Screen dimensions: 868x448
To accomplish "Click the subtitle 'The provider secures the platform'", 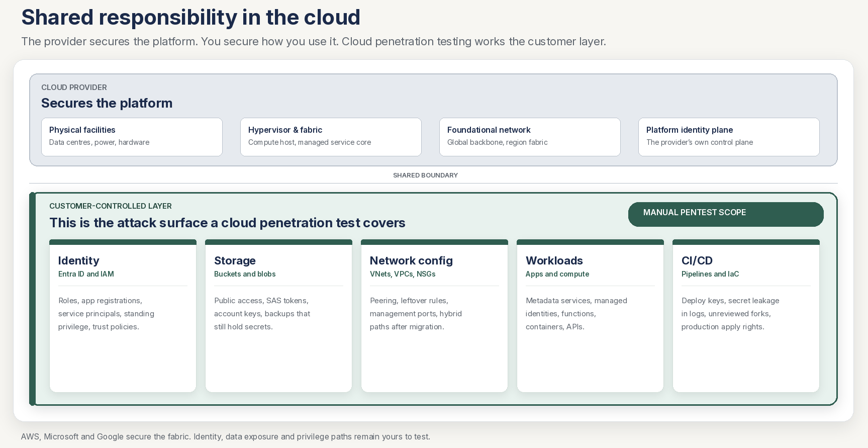I will pos(314,42).
